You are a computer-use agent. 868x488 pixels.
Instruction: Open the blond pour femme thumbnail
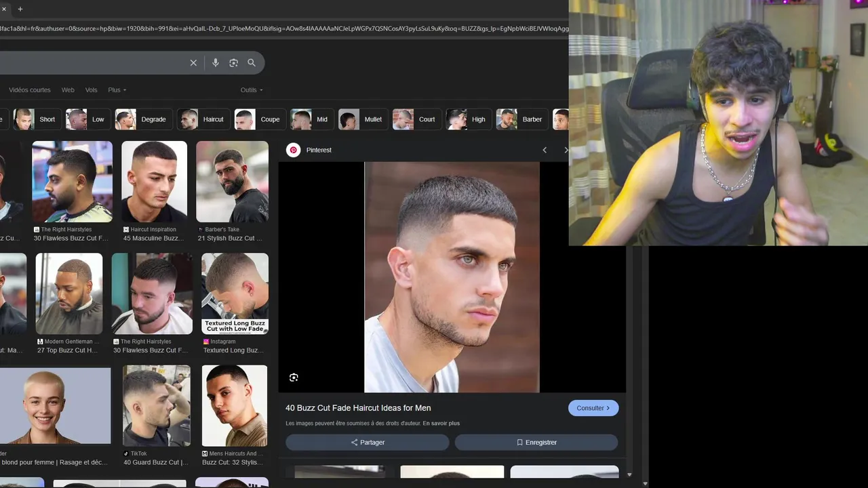pos(55,405)
